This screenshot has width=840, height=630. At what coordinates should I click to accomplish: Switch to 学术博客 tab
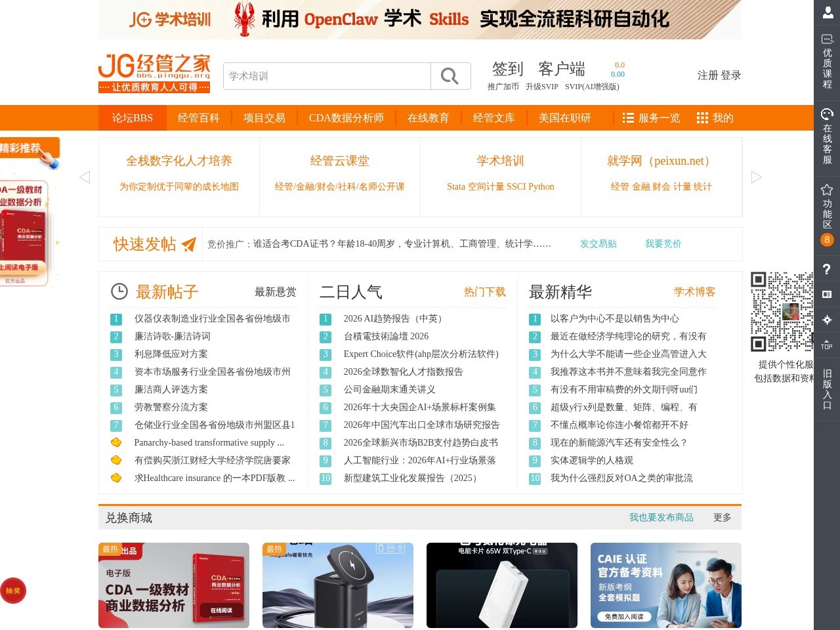[694, 292]
